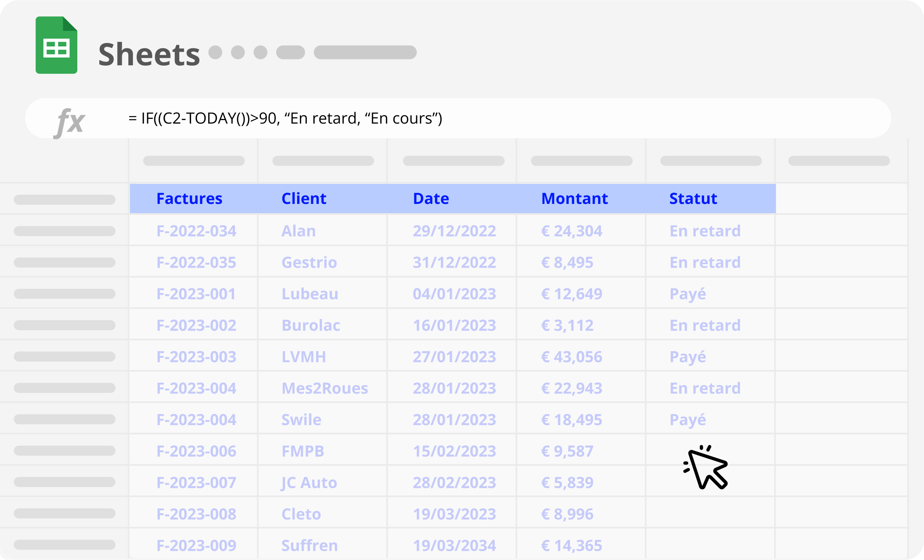Select the Client column header cell
Viewport: 924px width, 560px height.
304,199
